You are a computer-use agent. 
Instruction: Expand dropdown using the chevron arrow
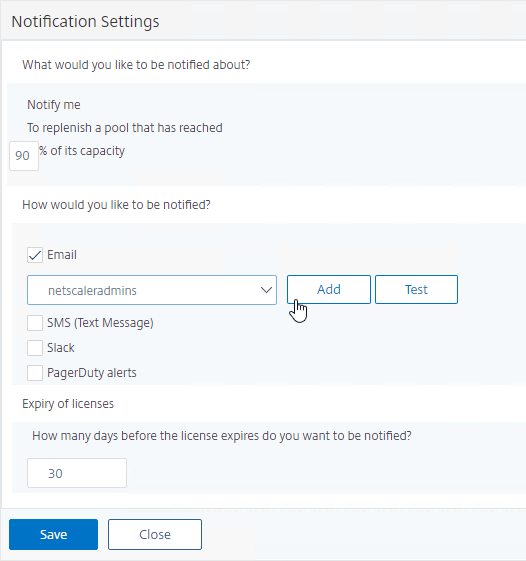coord(266,290)
